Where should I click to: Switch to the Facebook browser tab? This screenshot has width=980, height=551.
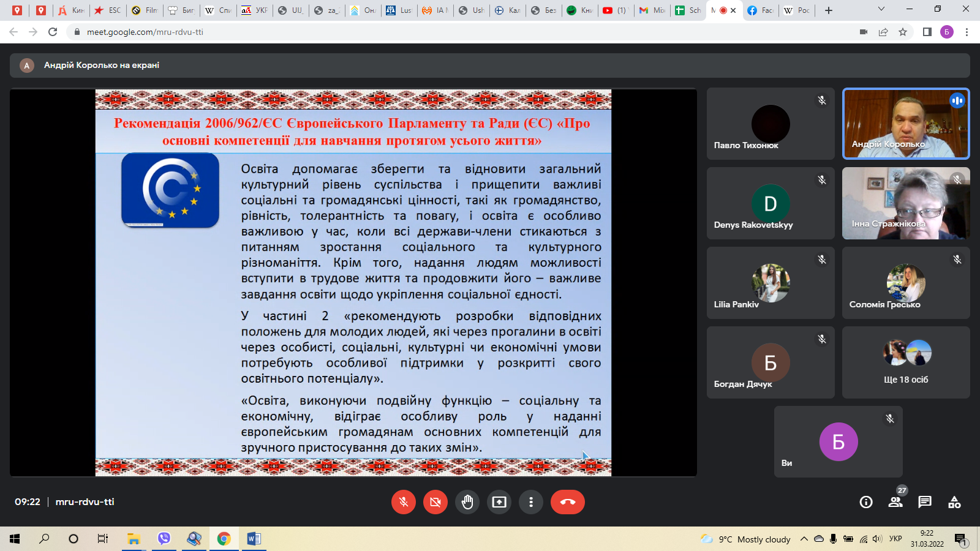click(759, 10)
